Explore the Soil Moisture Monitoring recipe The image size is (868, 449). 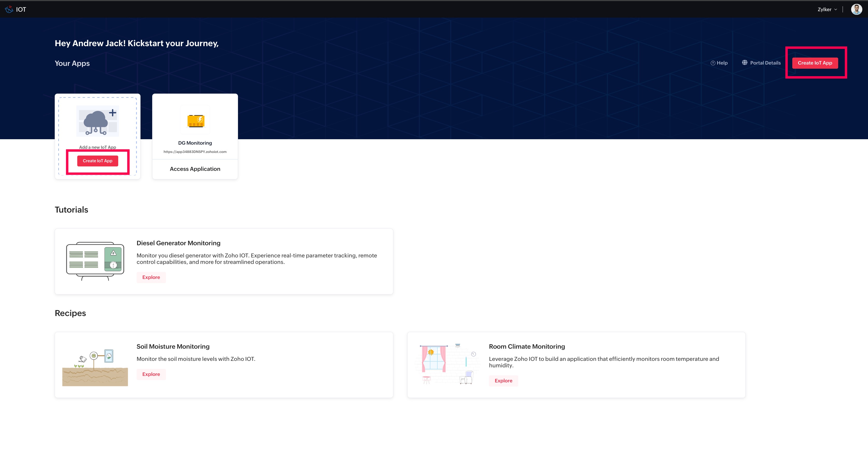pyautogui.click(x=151, y=374)
